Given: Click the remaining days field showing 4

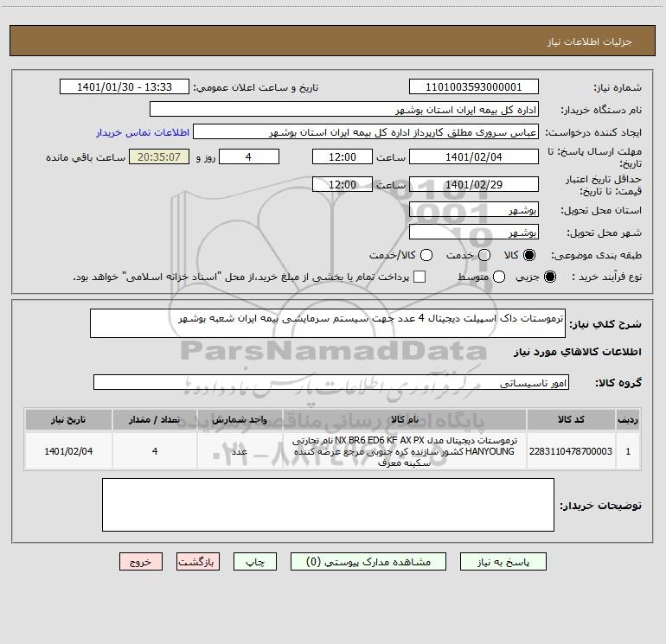Looking at the screenshot, I should [x=249, y=157].
